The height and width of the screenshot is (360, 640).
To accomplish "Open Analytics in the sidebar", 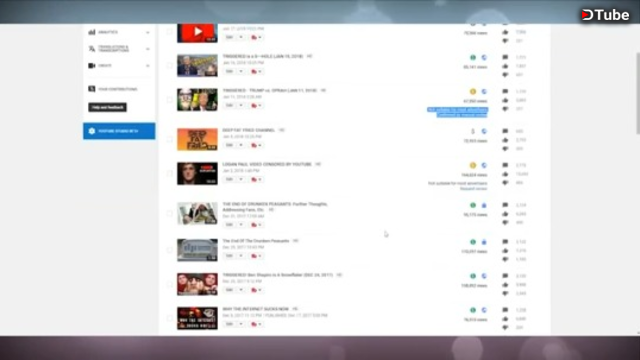I will tap(108, 32).
